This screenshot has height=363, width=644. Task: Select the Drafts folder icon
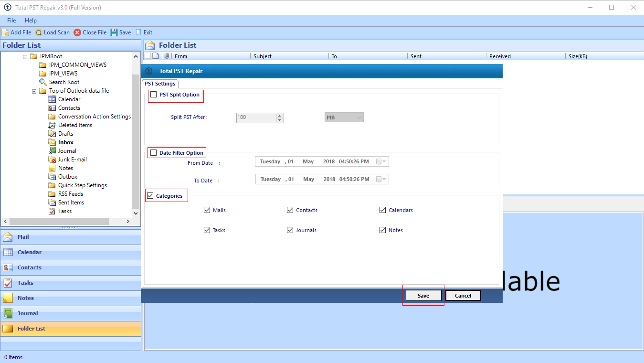pos(52,134)
